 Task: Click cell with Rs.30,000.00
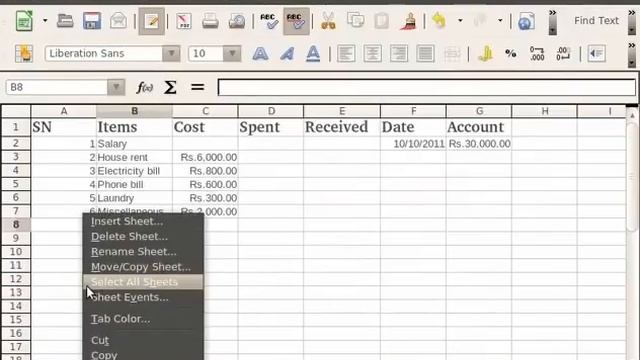[x=479, y=144]
